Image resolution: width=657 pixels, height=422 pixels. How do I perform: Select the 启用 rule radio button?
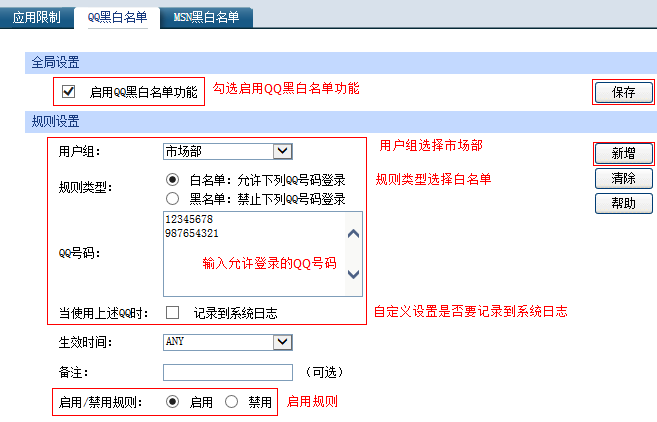[172, 402]
